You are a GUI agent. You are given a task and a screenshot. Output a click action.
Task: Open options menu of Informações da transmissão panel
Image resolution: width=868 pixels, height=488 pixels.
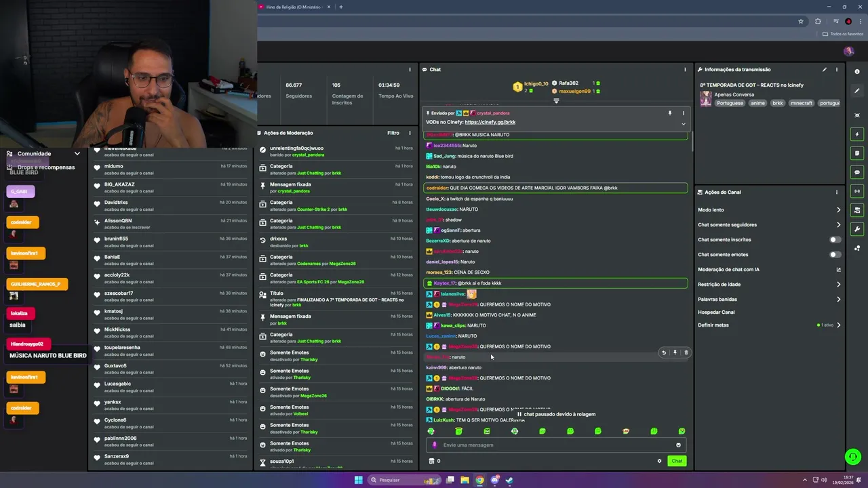837,69
